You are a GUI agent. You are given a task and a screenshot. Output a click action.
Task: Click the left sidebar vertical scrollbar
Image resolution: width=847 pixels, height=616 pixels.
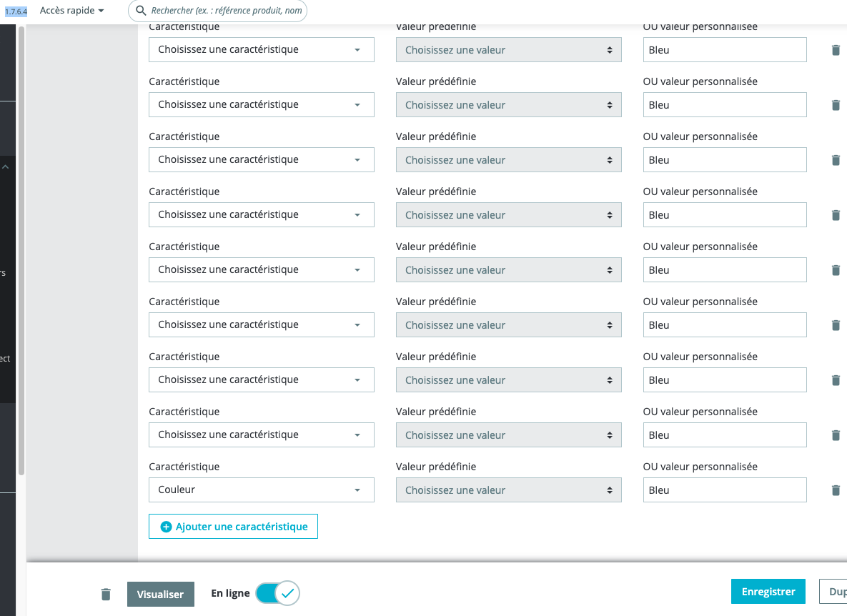point(21,250)
